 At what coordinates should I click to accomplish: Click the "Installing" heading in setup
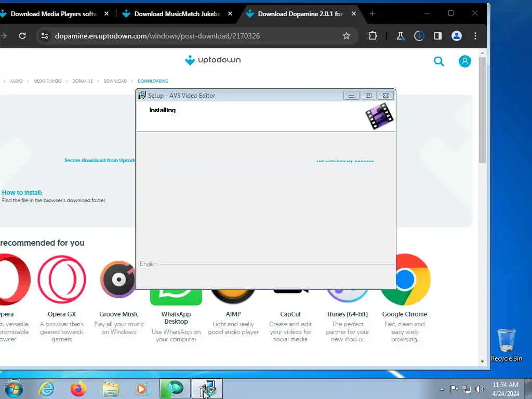coord(162,110)
